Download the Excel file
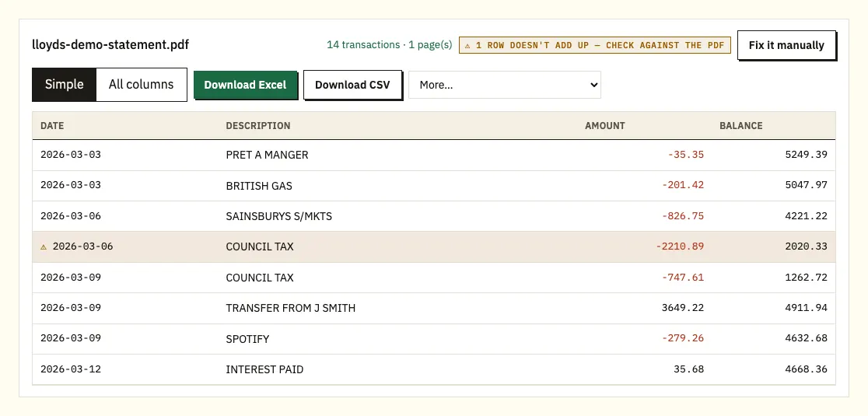Image resolution: width=868 pixels, height=416 pixels. coord(245,85)
